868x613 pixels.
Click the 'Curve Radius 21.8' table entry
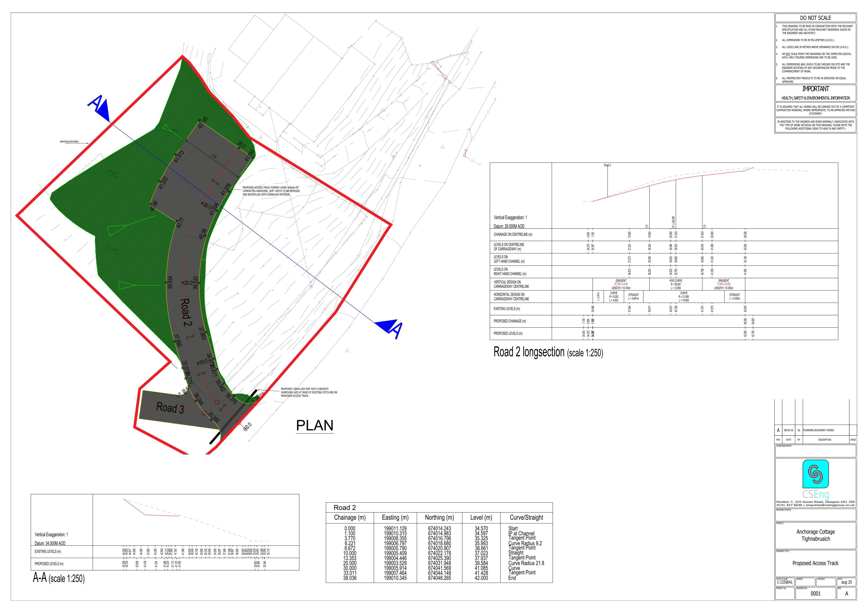[526, 563]
